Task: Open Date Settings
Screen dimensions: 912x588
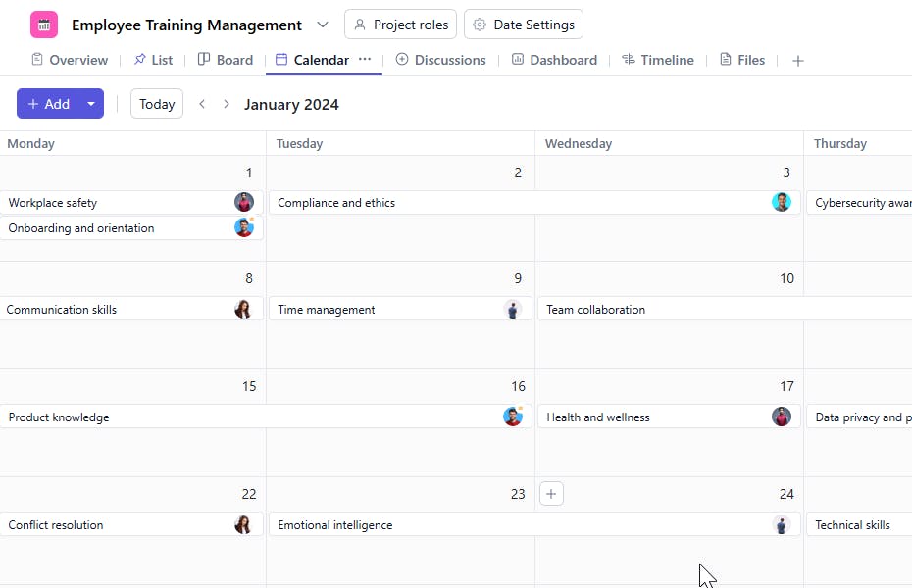Action: (x=524, y=24)
